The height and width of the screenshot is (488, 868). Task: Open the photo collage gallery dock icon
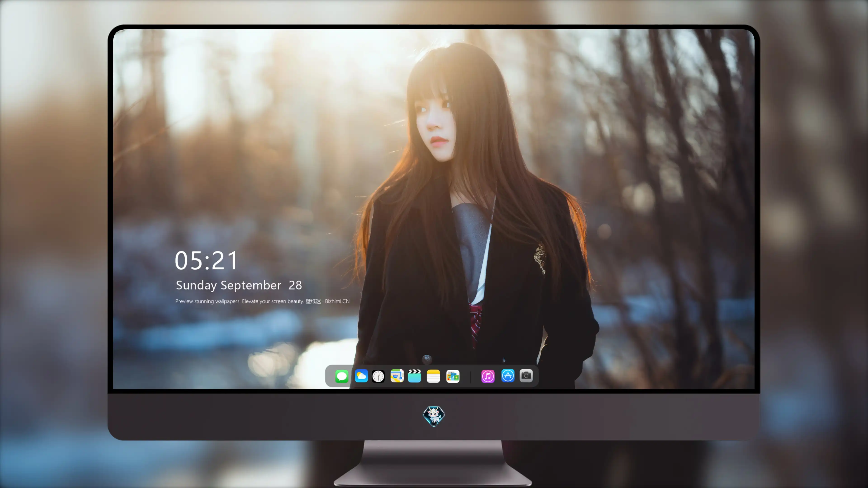[453, 376]
